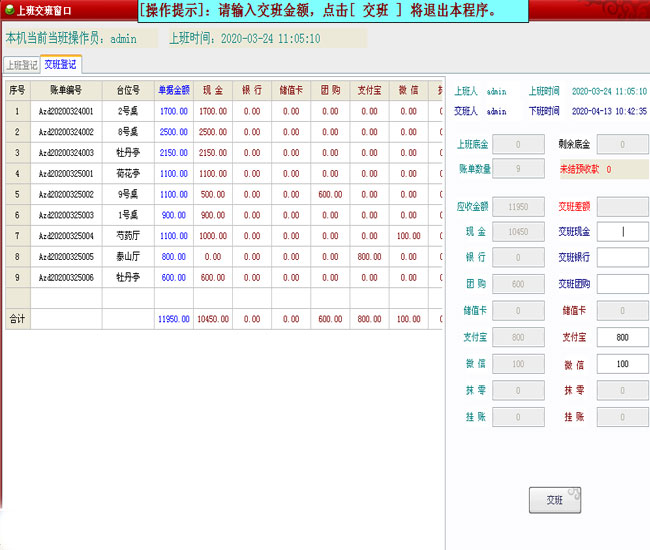Click the total 11950.00 in 合计 row
Viewport: 650px width, 550px height.
point(174,319)
